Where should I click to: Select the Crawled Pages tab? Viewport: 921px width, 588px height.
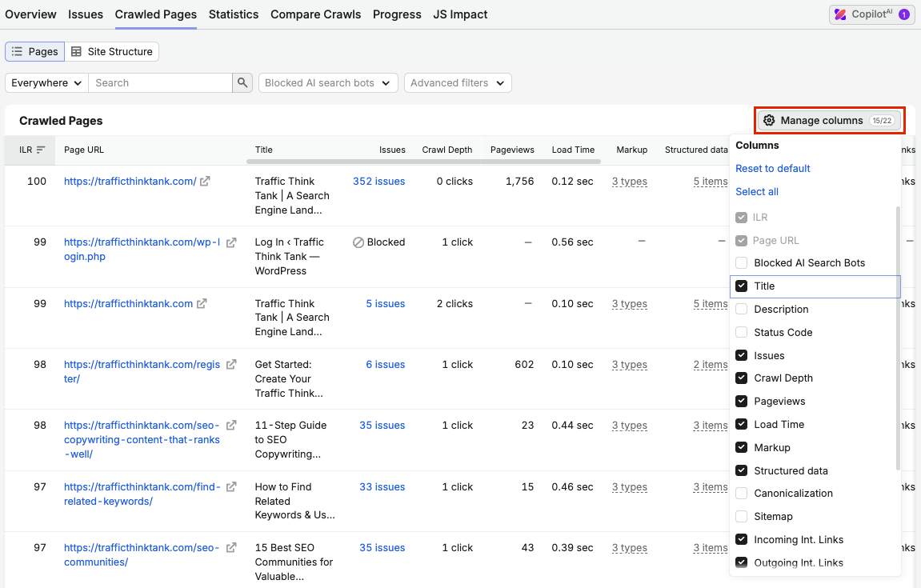156,14
